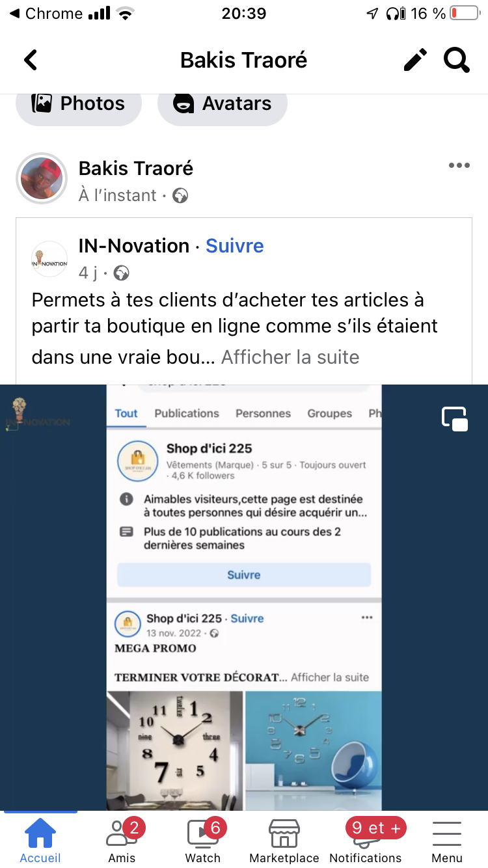
Task: Tap the IN-Novation page logo
Action: pos(49,259)
